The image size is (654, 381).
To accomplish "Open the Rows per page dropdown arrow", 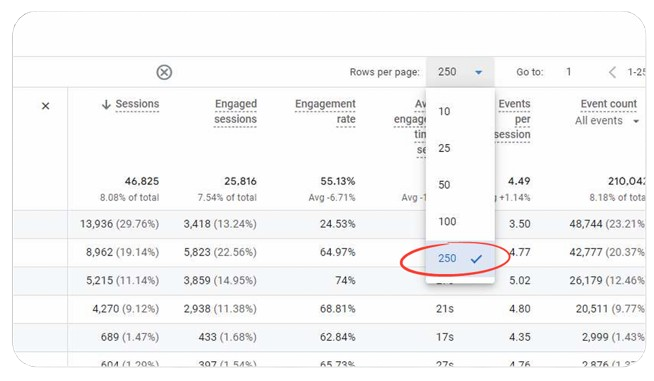I will point(478,73).
